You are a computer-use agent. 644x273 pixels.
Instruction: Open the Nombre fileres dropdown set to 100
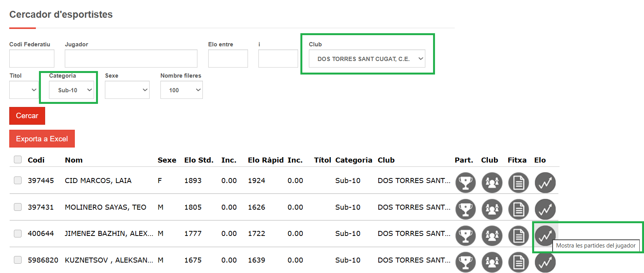(182, 90)
